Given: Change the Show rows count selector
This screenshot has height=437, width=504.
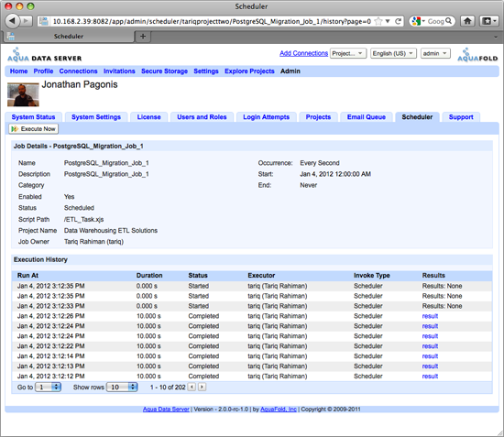Looking at the screenshot, I should coord(122,387).
